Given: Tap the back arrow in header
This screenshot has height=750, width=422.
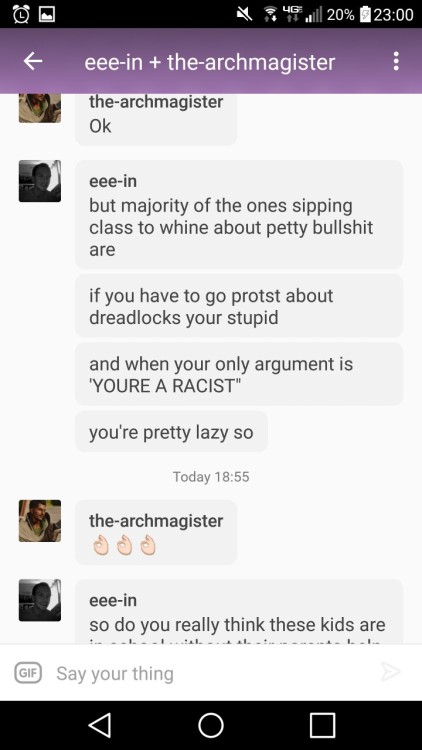Looking at the screenshot, I should coord(33,61).
